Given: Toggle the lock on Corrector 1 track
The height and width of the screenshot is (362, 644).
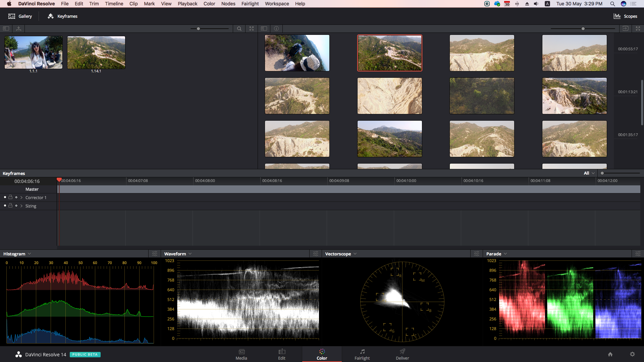Looking at the screenshot, I should coord(10,197).
